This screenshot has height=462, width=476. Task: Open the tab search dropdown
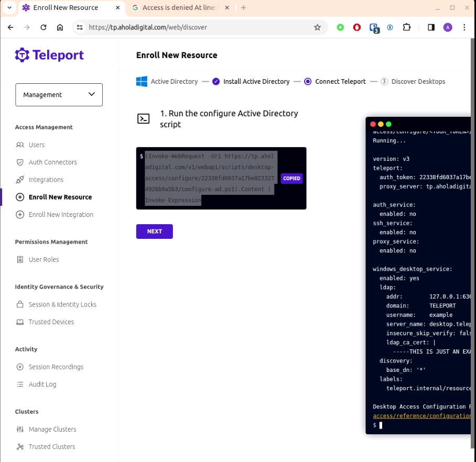pyautogui.click(x=9, y=7)
